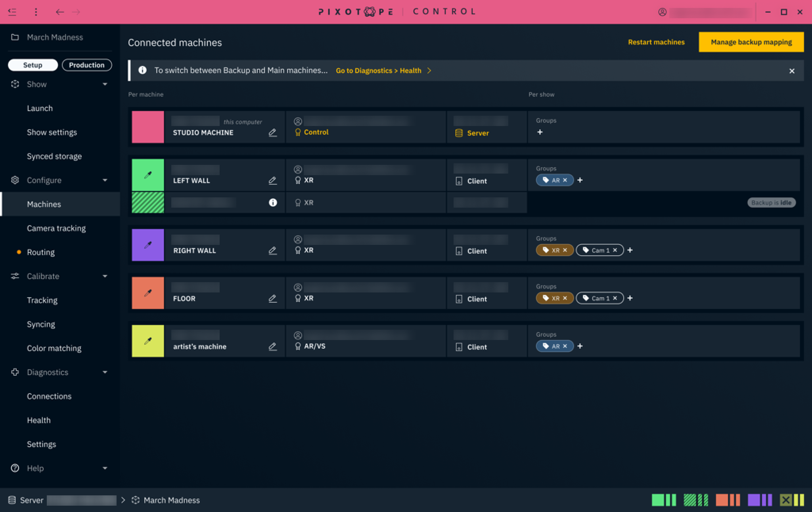Remove Cam 1 tag from FLOOR
This screenshot has height=512, width=812.
[x=615, y=298]
